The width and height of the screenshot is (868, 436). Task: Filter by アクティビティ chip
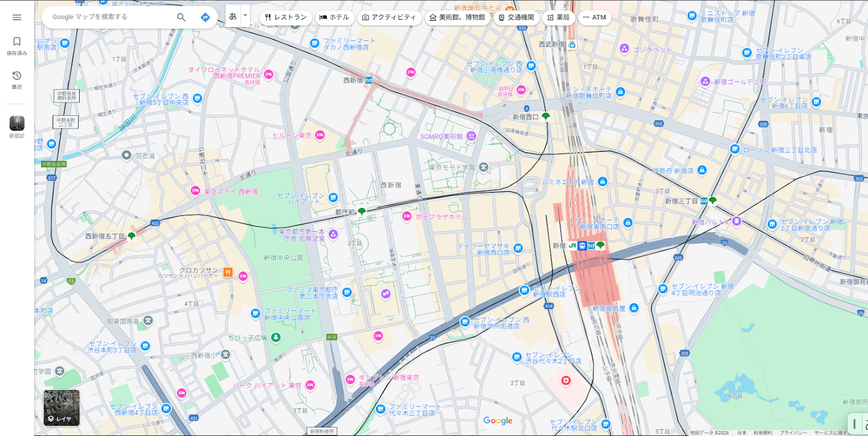click(x=389, y=17)
